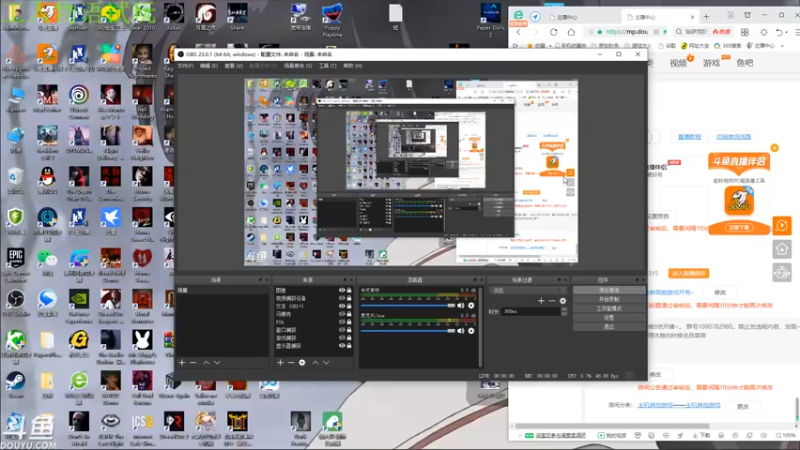Click the orange 立即下载 download button
The image size is (800, 450).
(x=739, y=228)
